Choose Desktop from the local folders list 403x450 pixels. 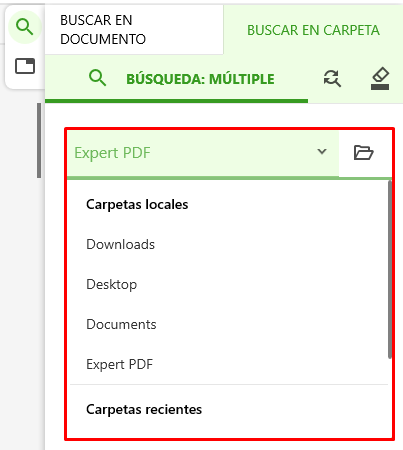click(x=111, y=284)
